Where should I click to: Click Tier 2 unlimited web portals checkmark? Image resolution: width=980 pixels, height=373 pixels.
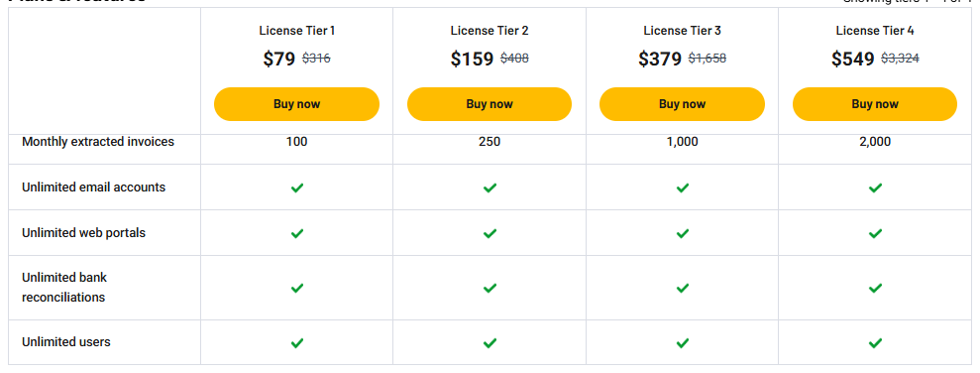(x=490, y=233)
